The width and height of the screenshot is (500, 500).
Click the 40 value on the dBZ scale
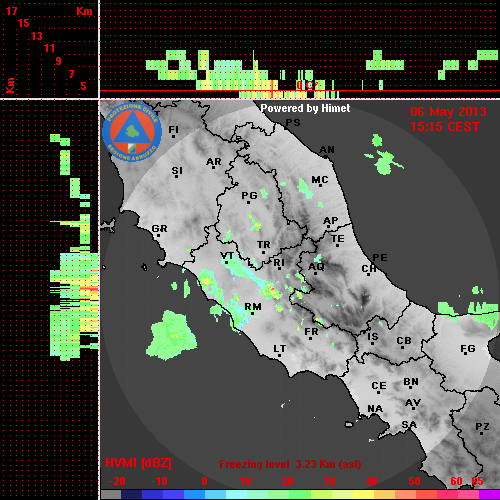click(371, 481)
